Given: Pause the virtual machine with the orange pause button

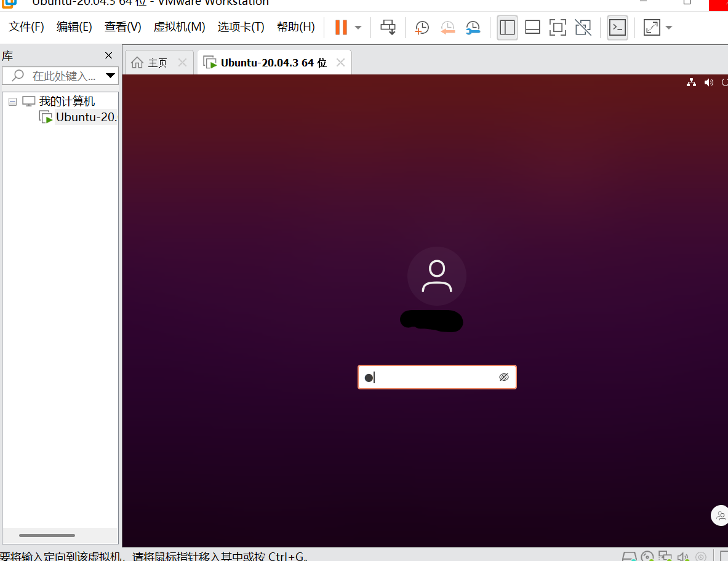Looking at the screenshot, I should coord(342,28).
